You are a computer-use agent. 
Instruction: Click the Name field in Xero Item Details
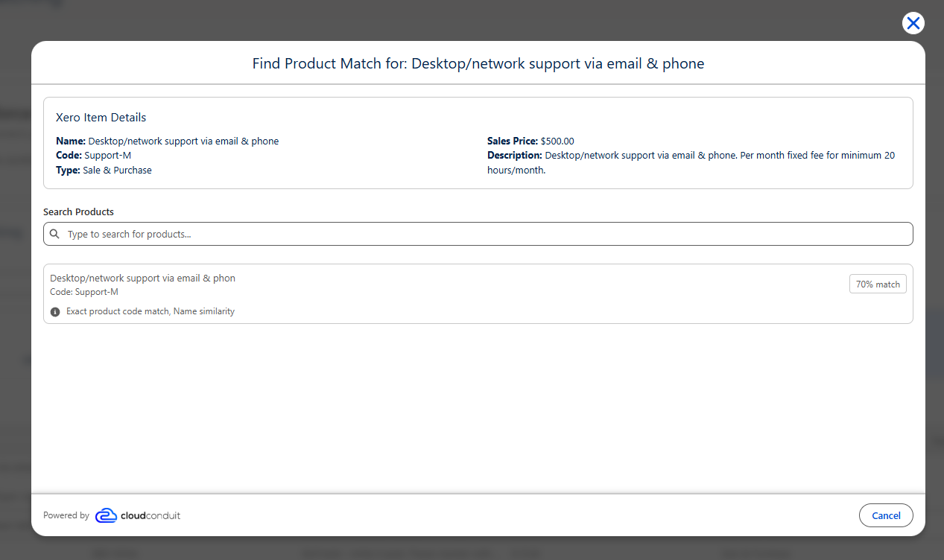(167, 141)
